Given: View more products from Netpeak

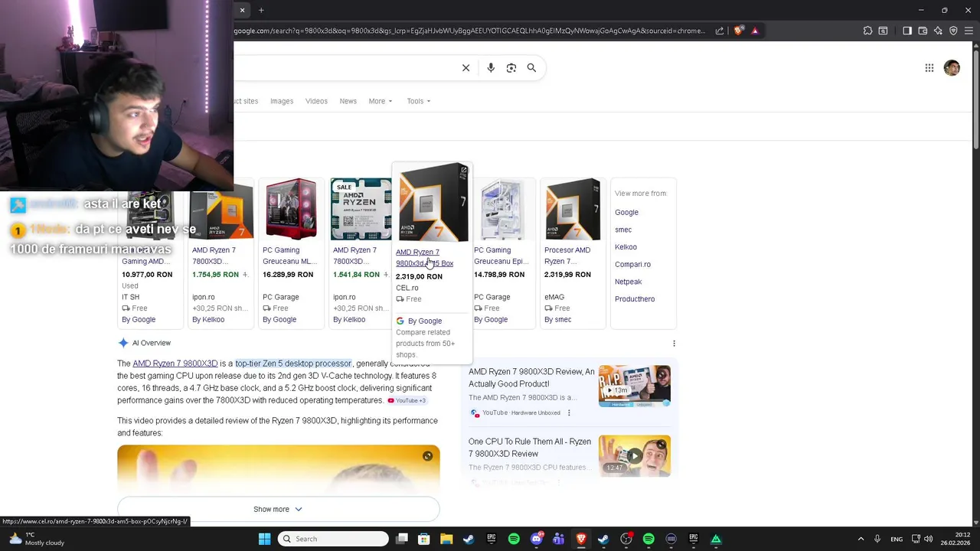Looking at the screenshot, I should tap(628, 282).
